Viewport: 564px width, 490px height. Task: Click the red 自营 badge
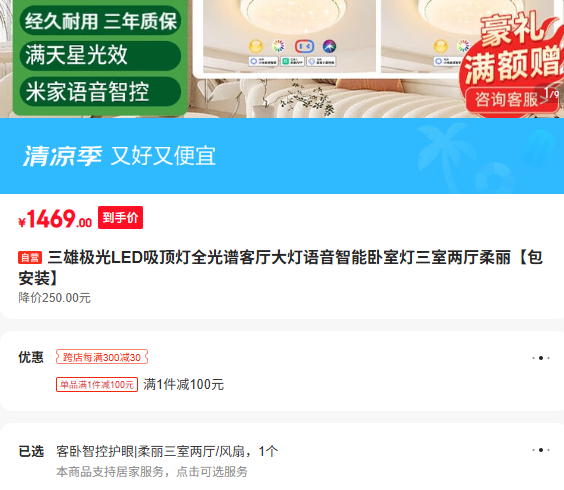30,258
